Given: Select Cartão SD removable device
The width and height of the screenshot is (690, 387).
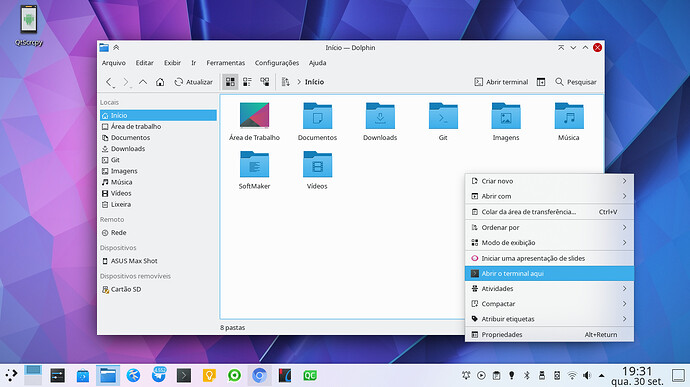Looking at the screenshot, I should (x=158, y=289).
